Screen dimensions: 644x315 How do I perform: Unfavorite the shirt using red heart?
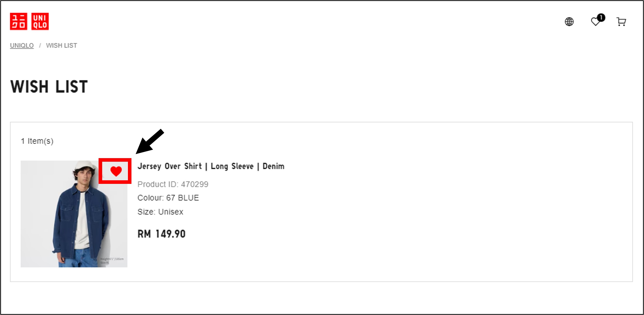pos(116,171)
